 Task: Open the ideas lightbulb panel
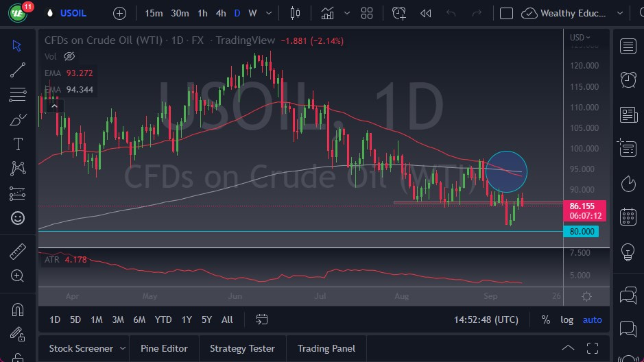[x=628, y=252]
